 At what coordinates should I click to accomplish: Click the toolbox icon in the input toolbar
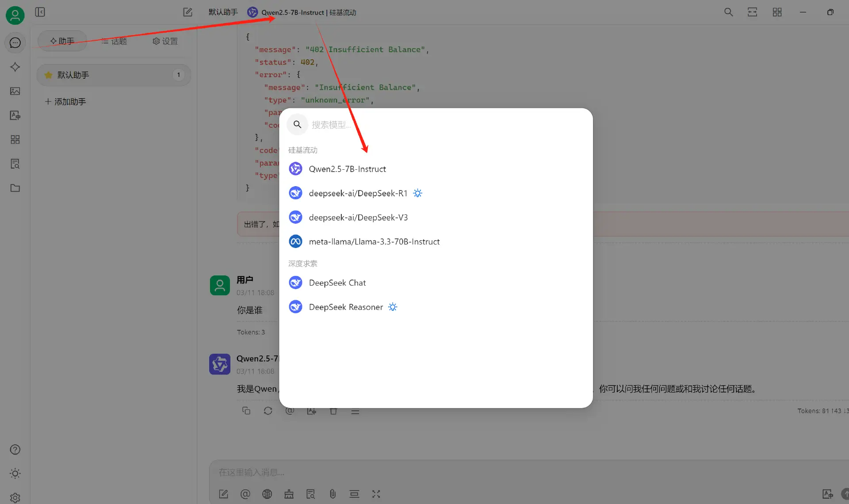pos(289,494)
